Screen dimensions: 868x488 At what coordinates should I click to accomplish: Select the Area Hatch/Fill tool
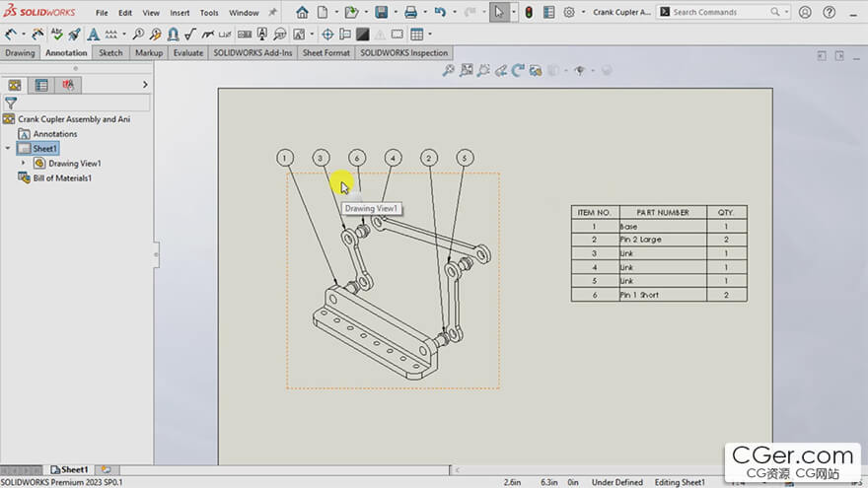coord(363,35)
